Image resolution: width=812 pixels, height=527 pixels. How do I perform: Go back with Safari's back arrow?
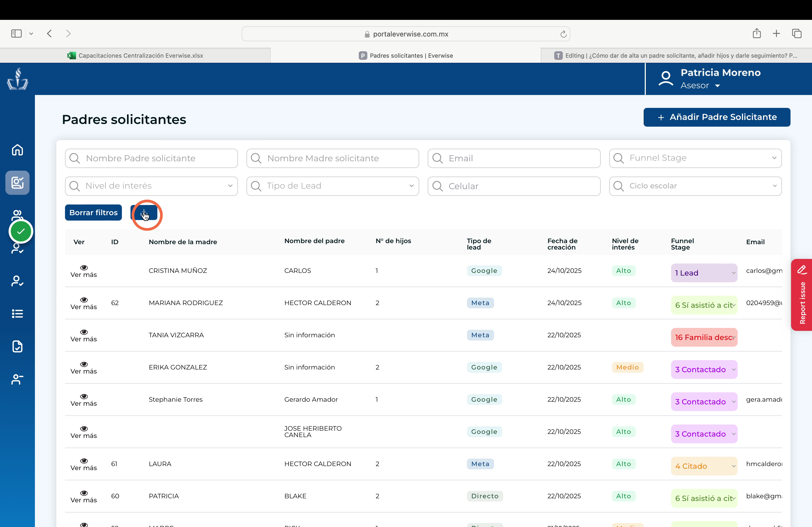click(x=49, y=33)
